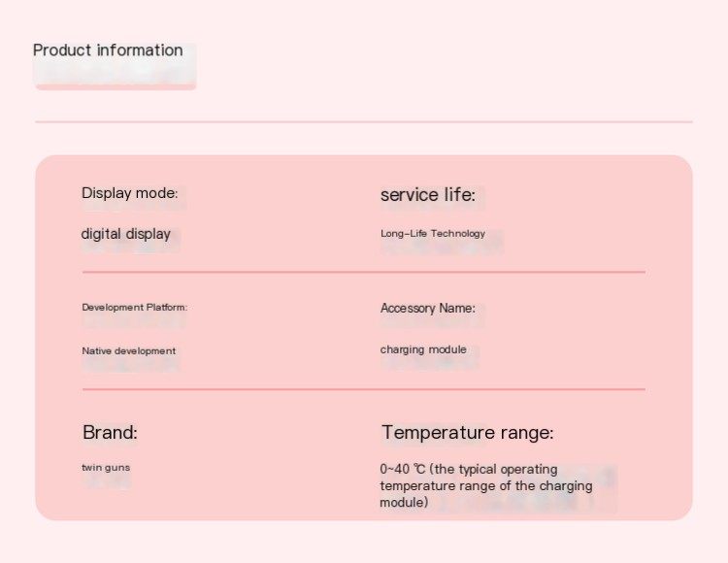Click the digital display value
This screenshot has width=728, height=563.
pos(126,234)
